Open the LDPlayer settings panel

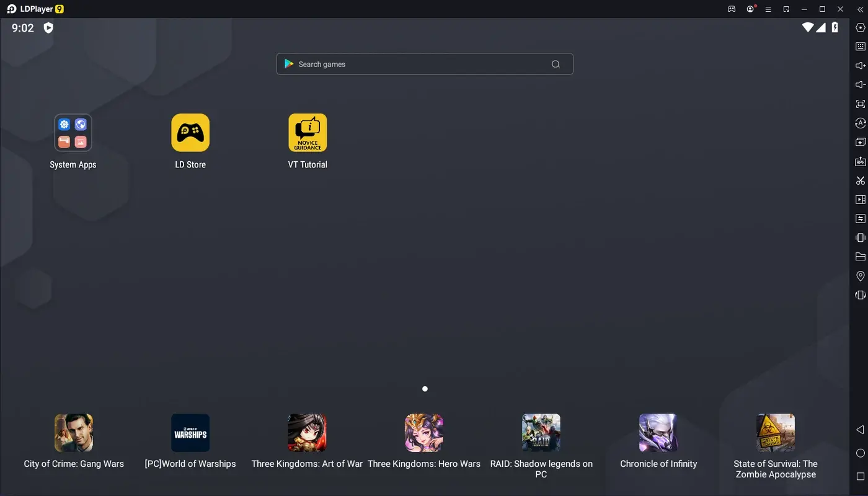860,27
